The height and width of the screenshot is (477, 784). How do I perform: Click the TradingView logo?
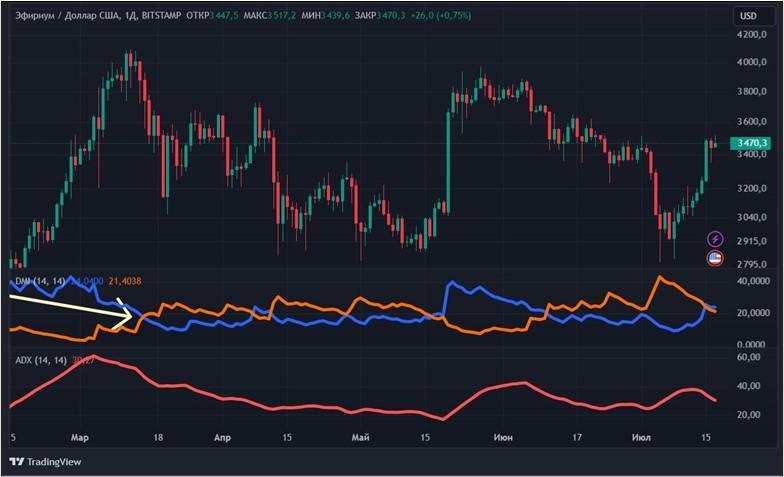pos(46,462)
